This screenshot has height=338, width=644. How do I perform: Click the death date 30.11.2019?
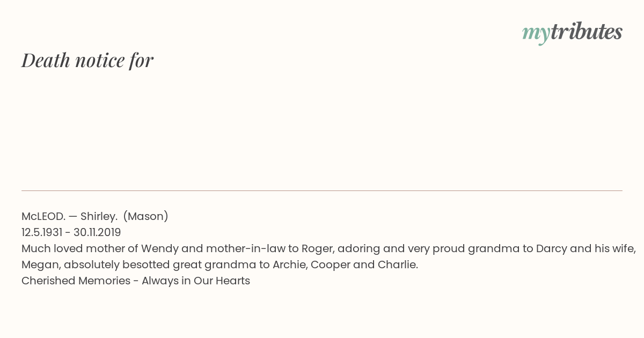pos(97,232)
